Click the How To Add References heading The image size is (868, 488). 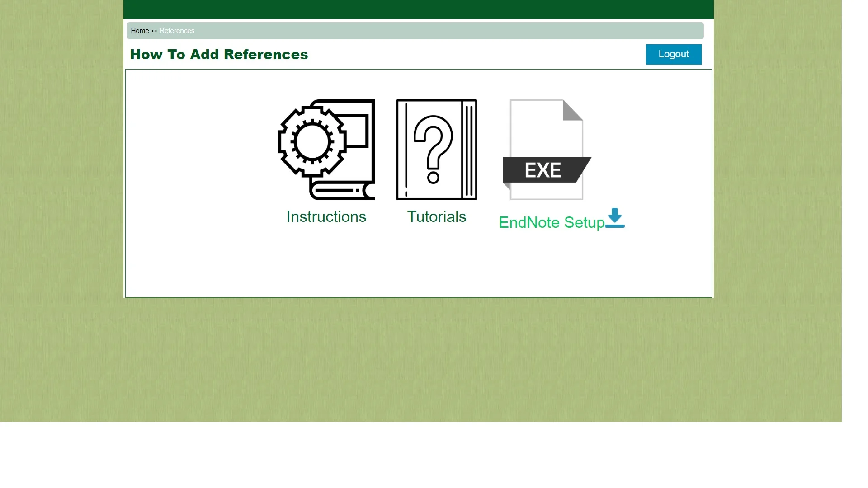[219, 55]
